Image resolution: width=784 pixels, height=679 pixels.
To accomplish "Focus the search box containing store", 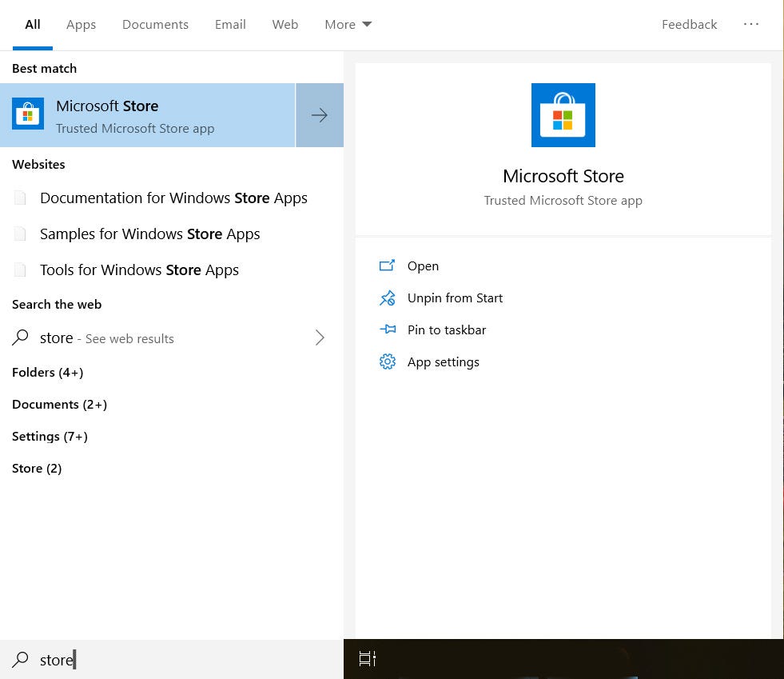I will click(x=172, y=660).
